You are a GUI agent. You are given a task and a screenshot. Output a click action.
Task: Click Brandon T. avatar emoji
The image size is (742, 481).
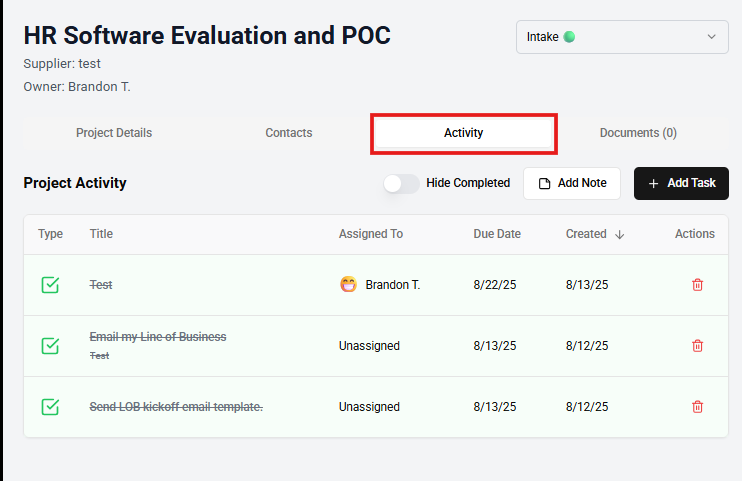(348, 285)
